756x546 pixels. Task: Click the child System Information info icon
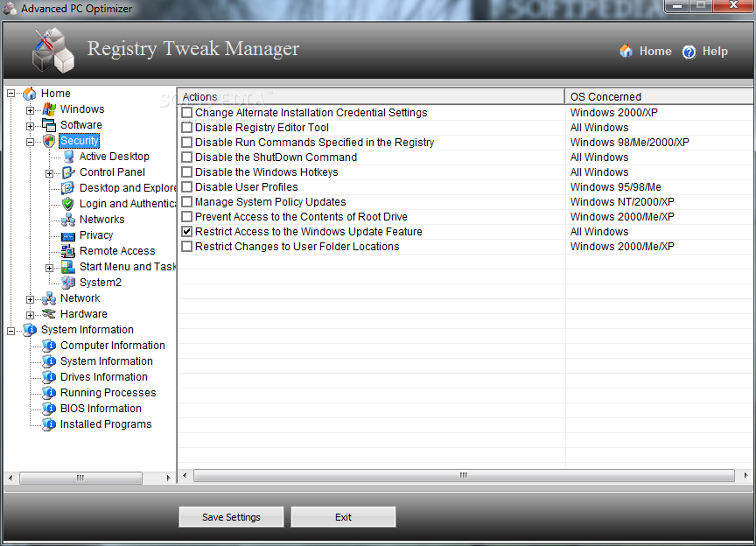[x=49, y=361]
